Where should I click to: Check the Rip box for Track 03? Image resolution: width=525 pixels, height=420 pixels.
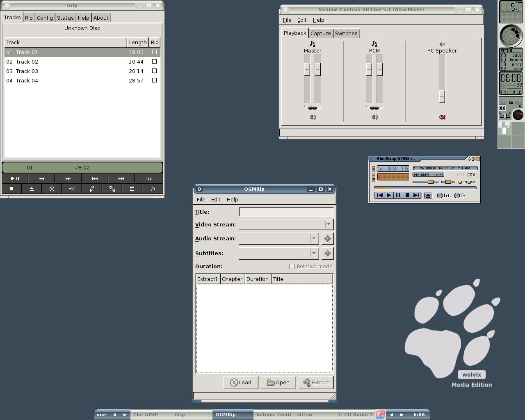(154, 71)
